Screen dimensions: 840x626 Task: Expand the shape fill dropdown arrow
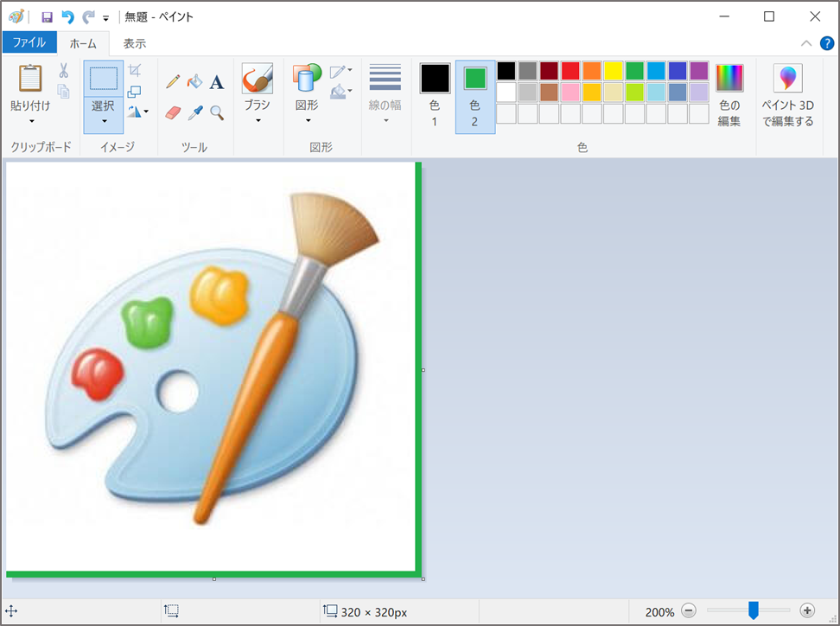[350, 91]
